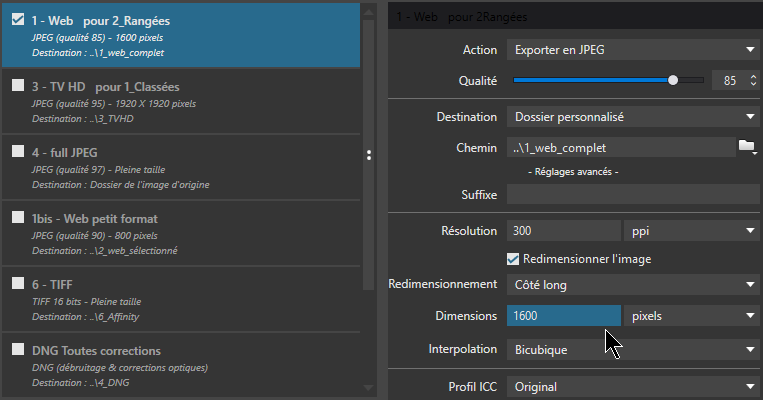Image resolution: width=763 pixels, height=400 pixels.
Task: Click into the Suffixe text field
Action: pos(633,195)
